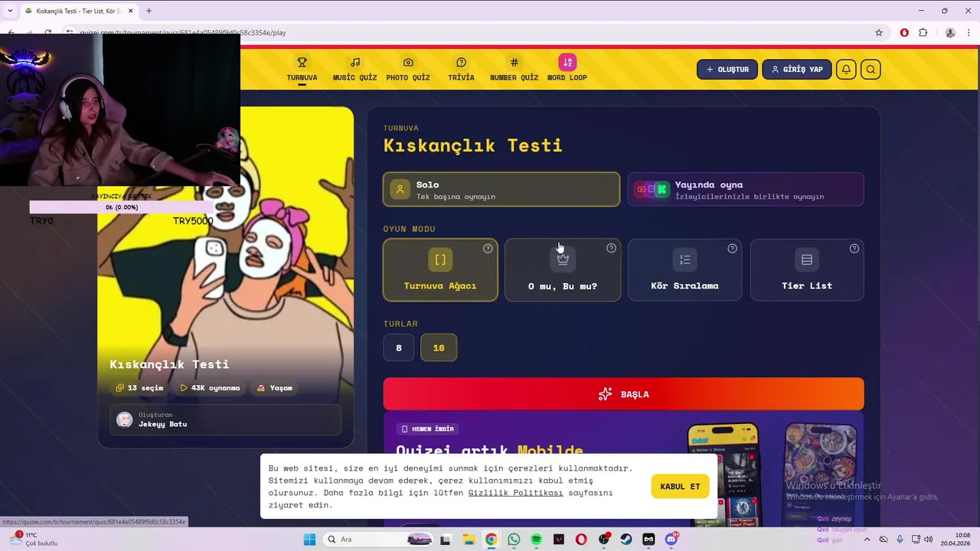This screenshot has height=551, width=980.
Task: Choose Tier List game mode
Action: click(x=807, y=269)
